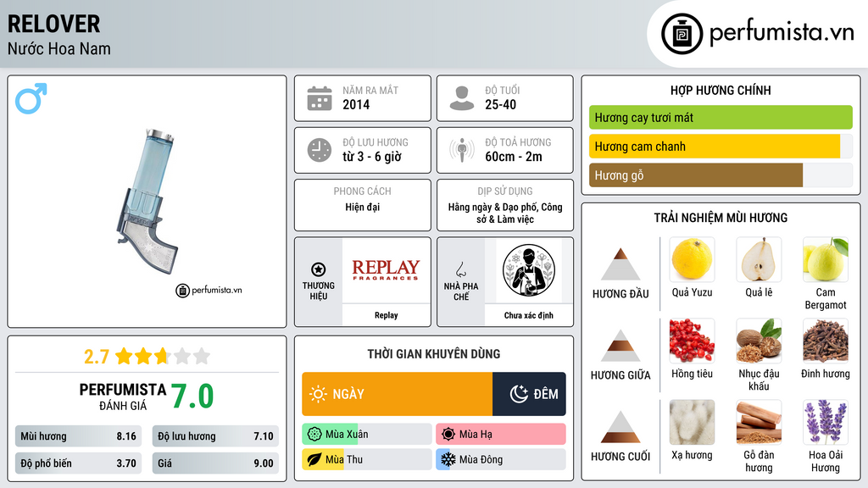Click the sillage radiating person icon
The height and width of the screenshot is (488, 868).
pos(462,150)
